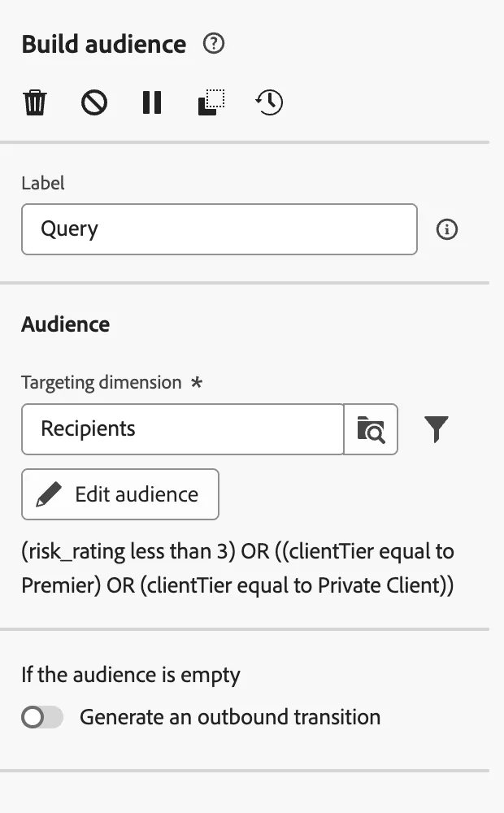Click the Build audience heading
Screen dimensions: 504x813
pyautogui.click(x=104, y=44)
